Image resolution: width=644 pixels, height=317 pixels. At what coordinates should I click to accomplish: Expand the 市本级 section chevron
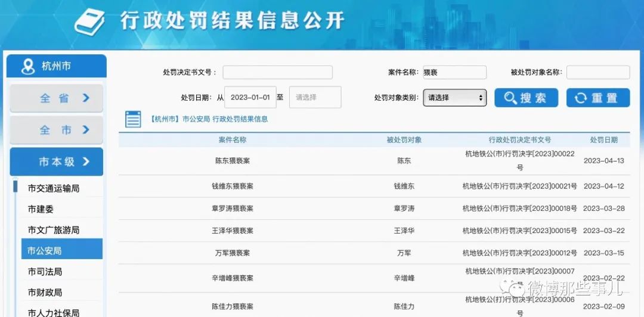[86, 161]
